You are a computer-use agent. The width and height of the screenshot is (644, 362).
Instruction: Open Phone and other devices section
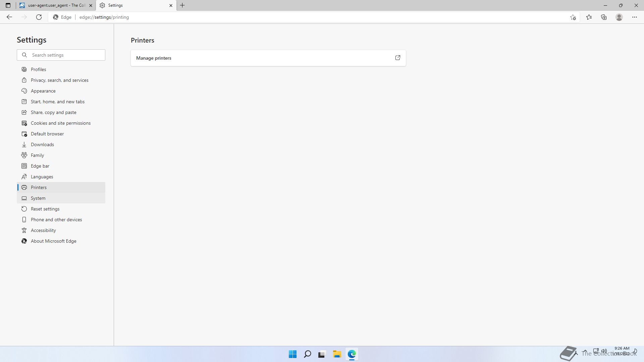(x=61, y=220)
